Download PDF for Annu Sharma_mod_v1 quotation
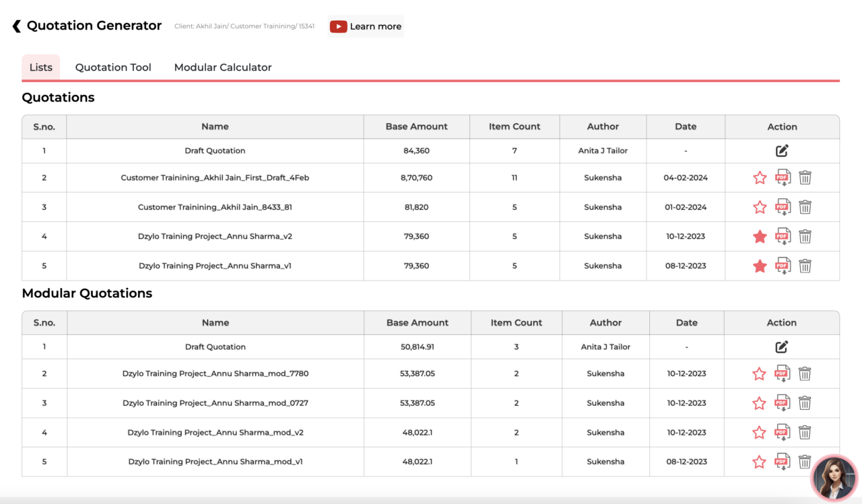 (x=782, y=462)
